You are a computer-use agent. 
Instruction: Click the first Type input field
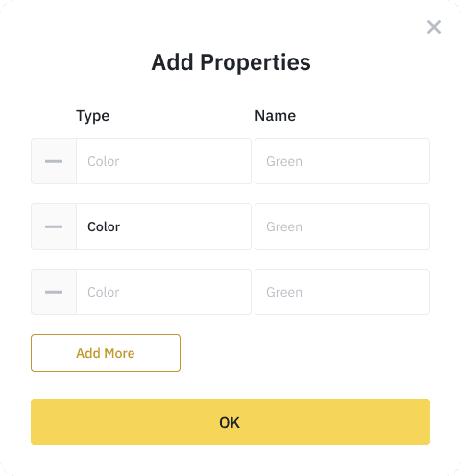coord(163,161)
